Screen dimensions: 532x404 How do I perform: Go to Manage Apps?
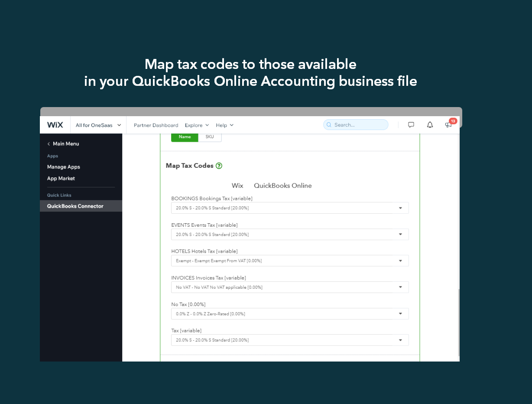point(64,167)
